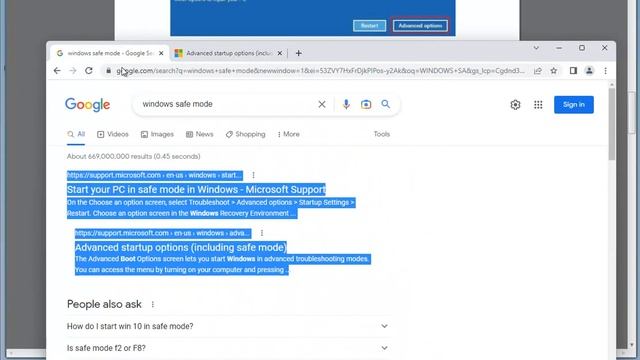Image resolution: width=640 pixels, height=360 pixels.
Task: Click the second result's support.microsoft.com URL
Action: pos(163,233)
